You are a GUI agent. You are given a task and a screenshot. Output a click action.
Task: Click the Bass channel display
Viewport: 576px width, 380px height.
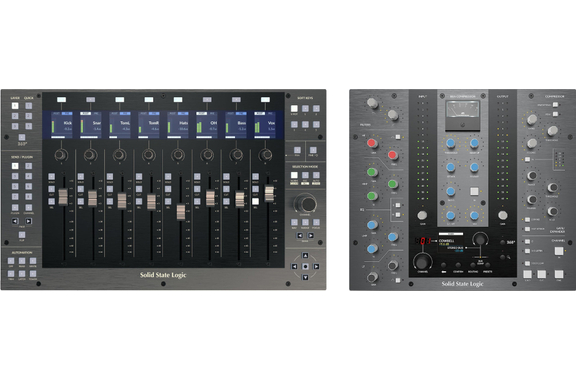(236, 125)
